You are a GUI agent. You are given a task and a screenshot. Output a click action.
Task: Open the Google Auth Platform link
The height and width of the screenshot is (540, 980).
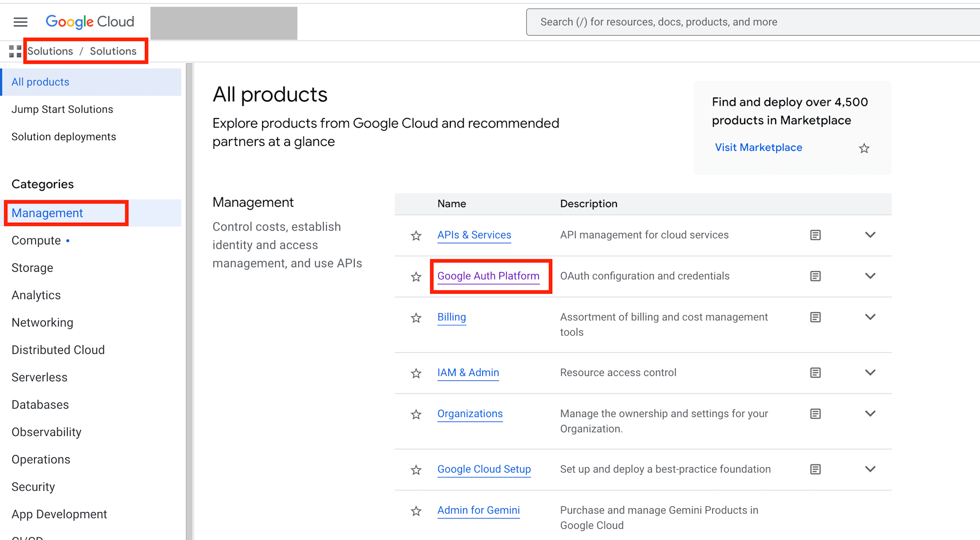pos(488,276)
